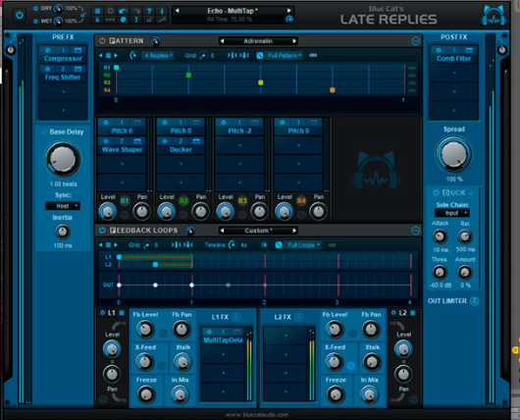Select next pattern preset after Adrenalin
Viewport: 520px width, 420px height.
pyautogui.click(x=293, y=41)
